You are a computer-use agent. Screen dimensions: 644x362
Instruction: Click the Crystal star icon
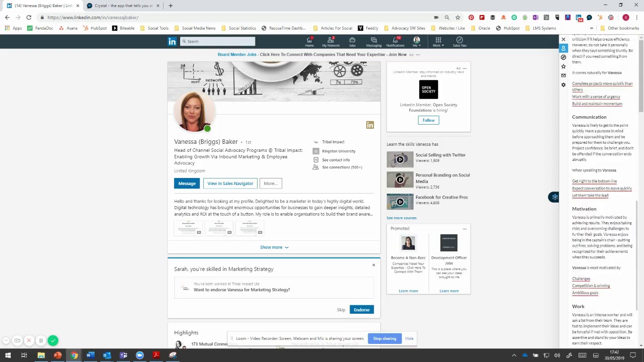pyautogui.click(x=563, y=66)
